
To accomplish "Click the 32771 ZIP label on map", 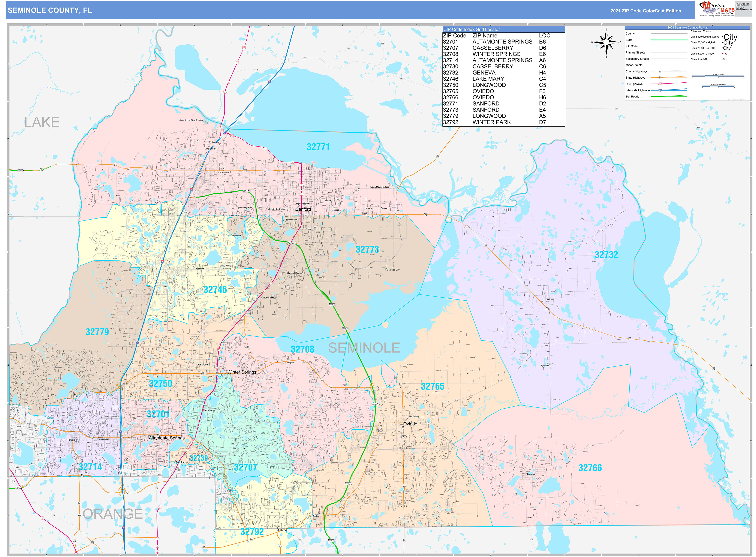I will [318, 147].
